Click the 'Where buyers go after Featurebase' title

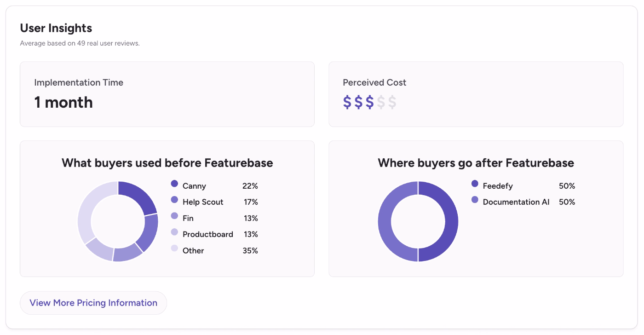[476, 163]
